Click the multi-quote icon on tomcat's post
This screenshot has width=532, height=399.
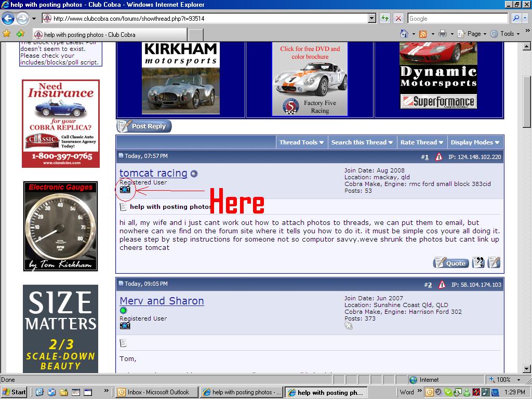click(x=478, y=263)
